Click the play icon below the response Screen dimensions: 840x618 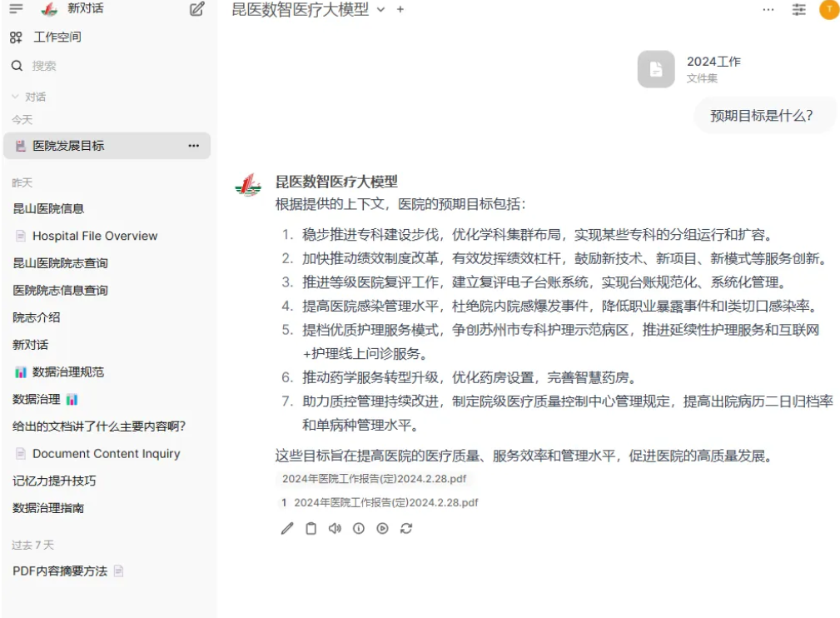click(382, 528)
